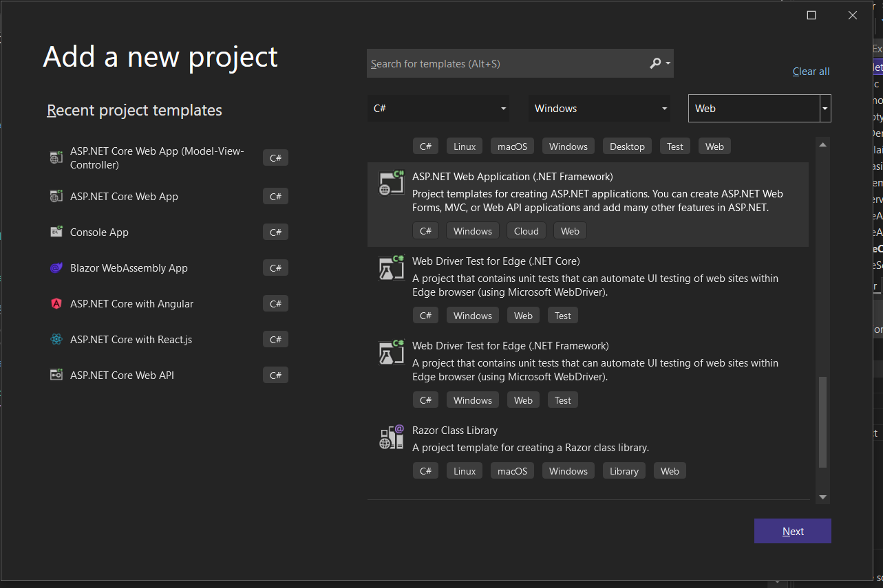Click Web Driver Test for Edge (.NET Framework) icon
This screenshot has height=588, width=883.
point(391,352)
